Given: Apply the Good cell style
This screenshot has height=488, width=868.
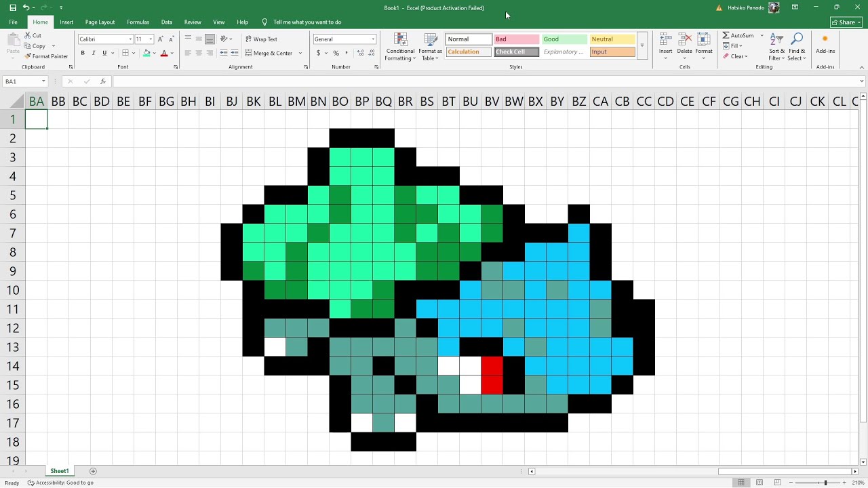Looking at the screenshot, I should (564, 39).
